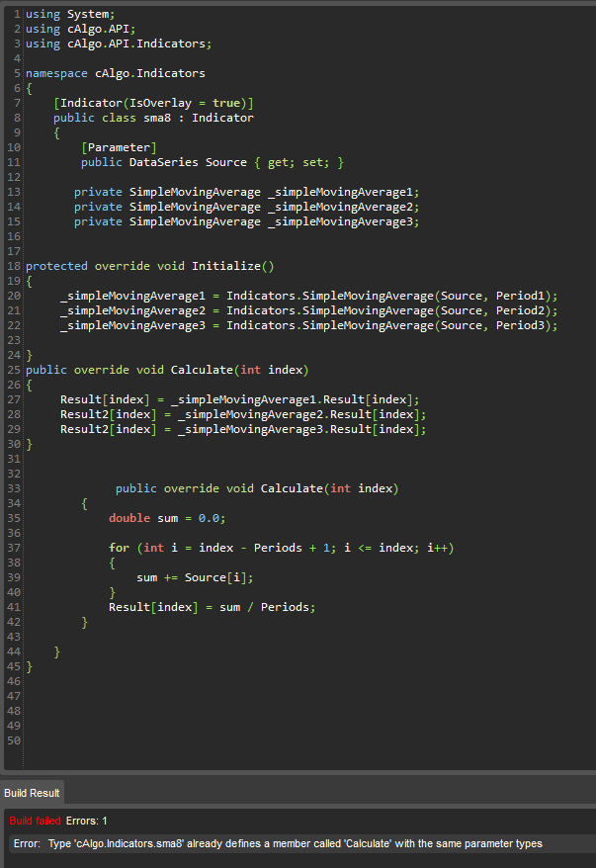Select the 'Calculate' already defined error row
The image size is (596, 868).
pyautogui.click(x=302, y=843)
